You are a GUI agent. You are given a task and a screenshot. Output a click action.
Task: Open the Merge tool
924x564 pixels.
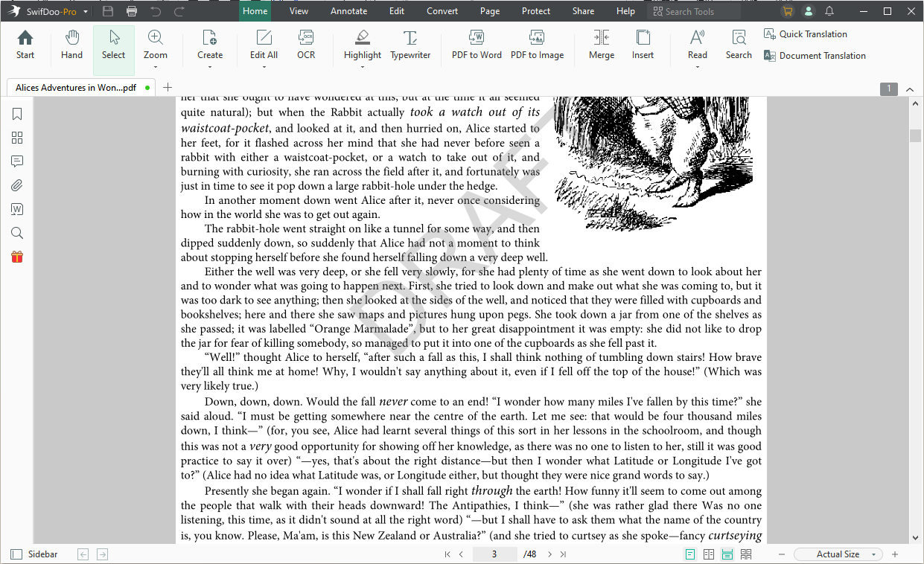(601, 45)
